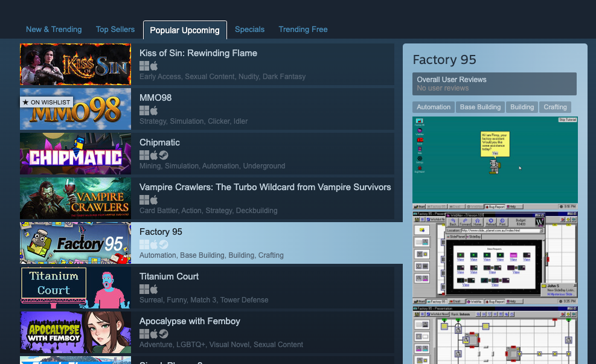Click the SteamOS icon in the Factory 95 row
Screen dimensions: 596x364
click(x=164, y=244)
